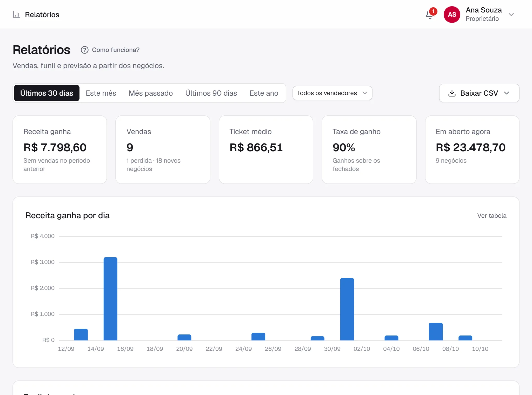
Task: Open the Todos os vendedores dropdown
Action: coord(332,93)
